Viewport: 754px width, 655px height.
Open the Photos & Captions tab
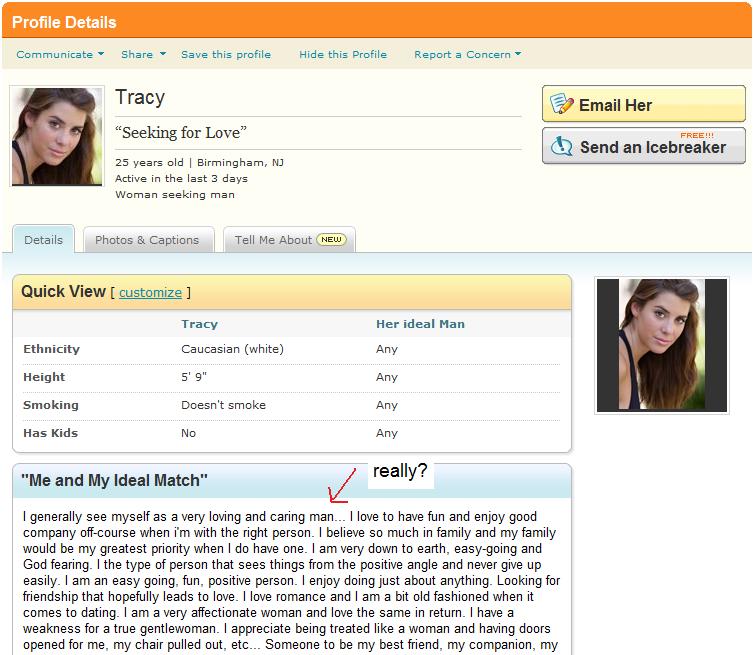point(147,240)
